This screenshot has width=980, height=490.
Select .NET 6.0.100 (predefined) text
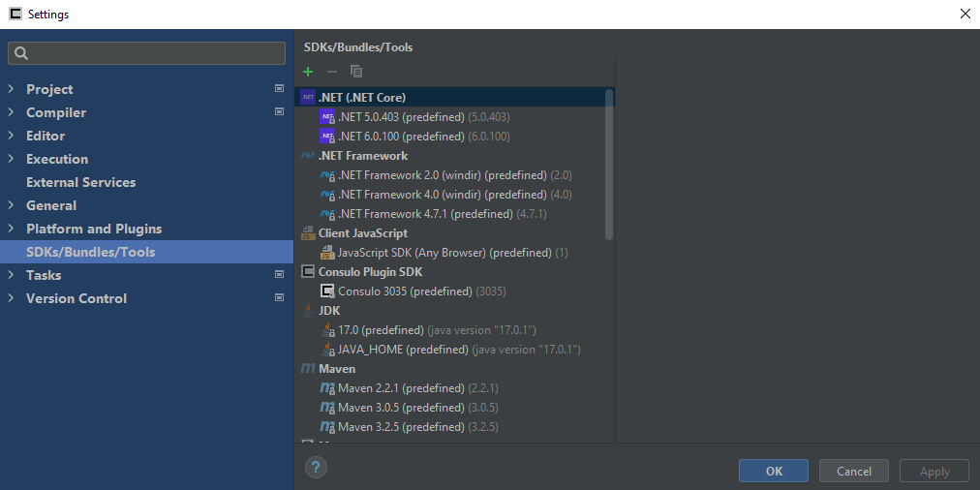(401, 137)
